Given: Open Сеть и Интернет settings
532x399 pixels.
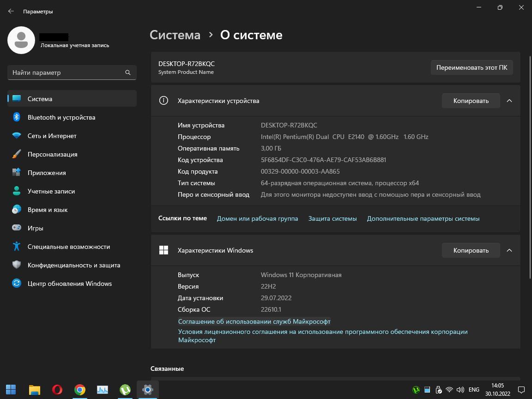Looking at the screenshot, I should pos(72,136).
